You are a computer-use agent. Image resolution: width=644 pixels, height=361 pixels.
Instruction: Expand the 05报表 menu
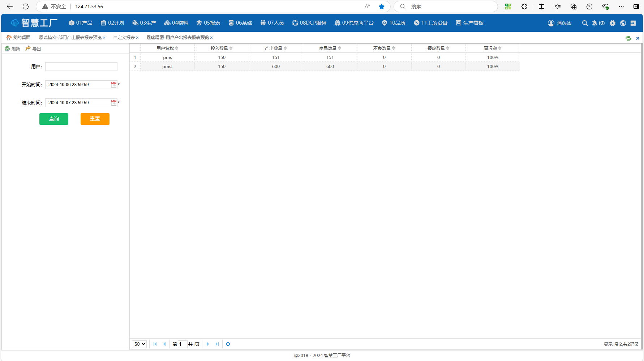[x=208, y=23]
